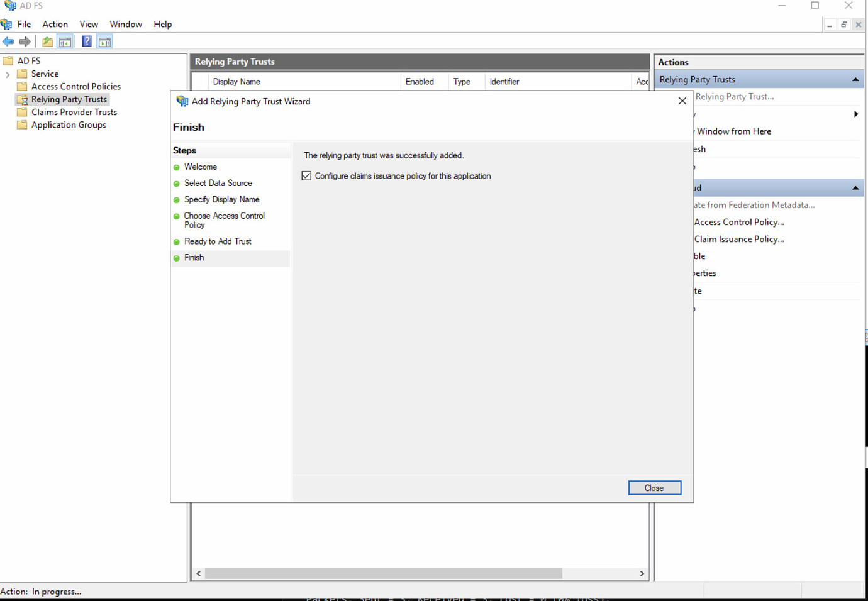The height and width of the screenshot is (601, 868).
Task: Toggle the Show/Hide Console Tree toolbar icon
Action: pos(65,41)
